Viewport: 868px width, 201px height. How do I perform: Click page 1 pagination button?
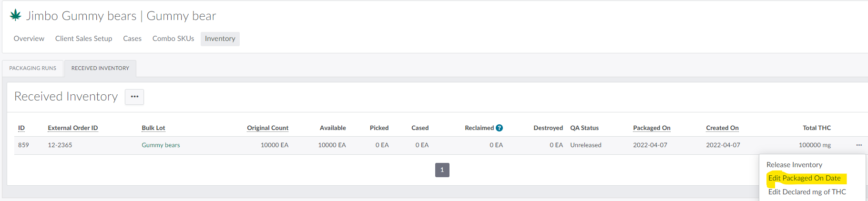coord(442,170)
